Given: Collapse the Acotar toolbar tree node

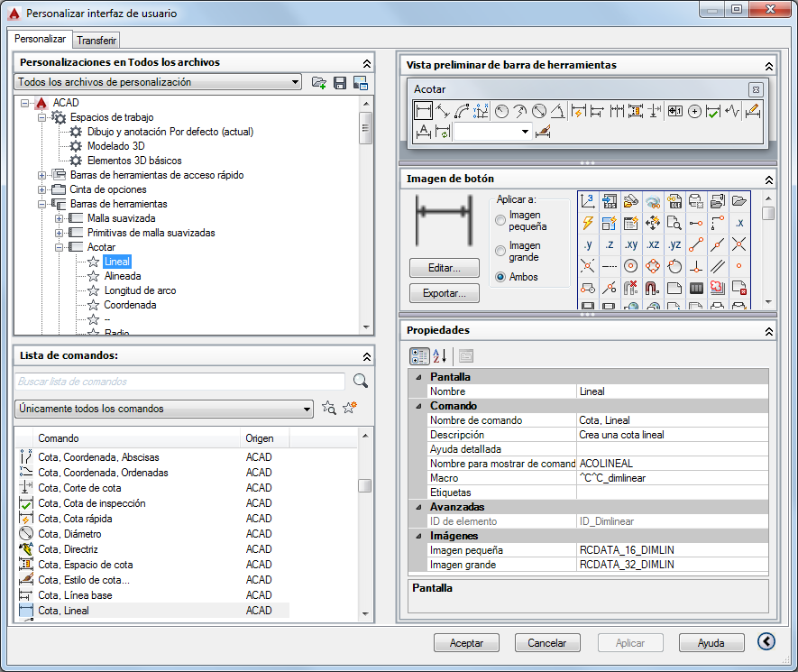Looking at the screenshot, I should click(x=60, y=247).
